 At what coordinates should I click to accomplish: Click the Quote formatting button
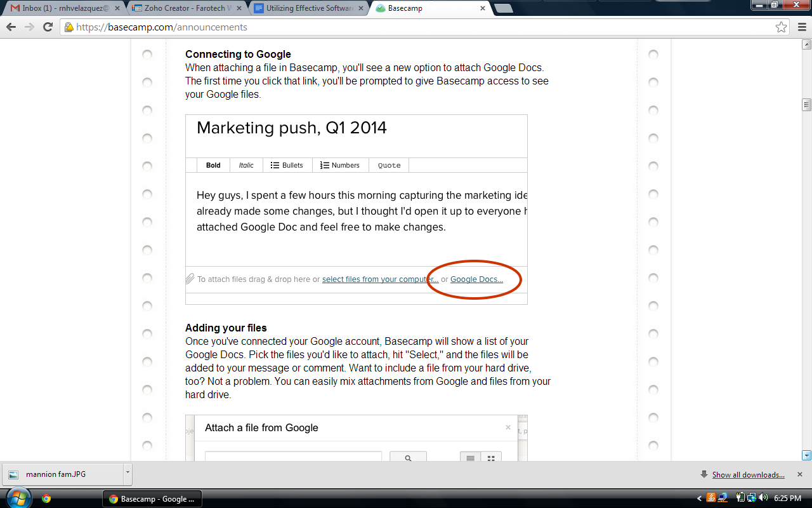[x=389, y=165]
